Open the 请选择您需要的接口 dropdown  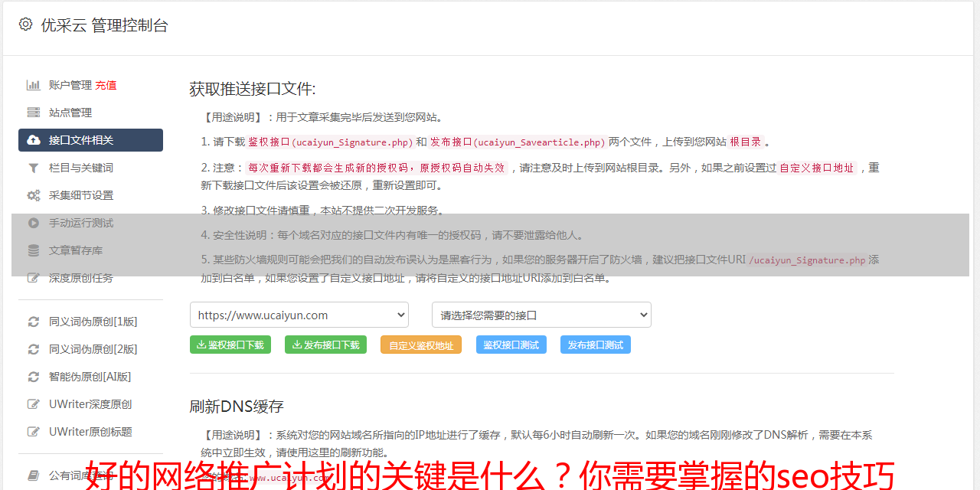tap(542, 315)
